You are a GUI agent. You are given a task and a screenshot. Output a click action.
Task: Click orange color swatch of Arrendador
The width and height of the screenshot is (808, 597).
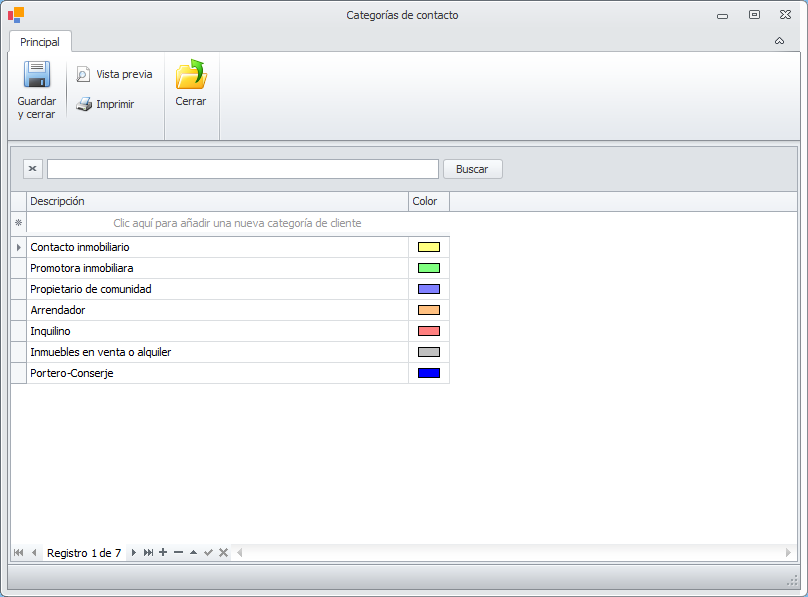(429, 310)
